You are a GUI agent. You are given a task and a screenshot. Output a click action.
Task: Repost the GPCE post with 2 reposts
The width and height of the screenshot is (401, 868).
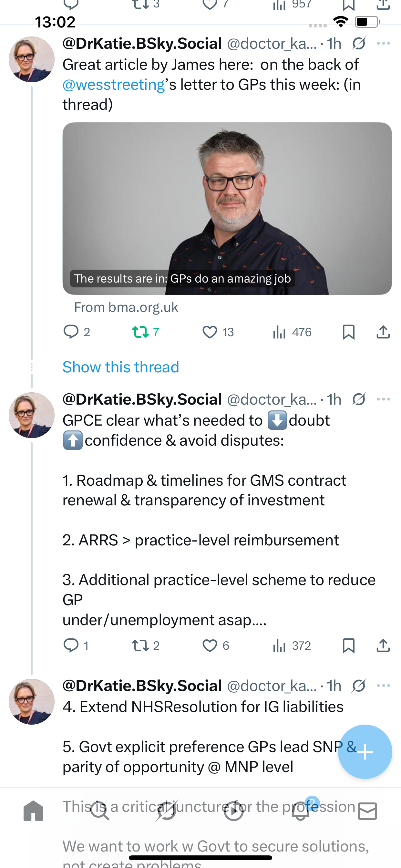[140, 645]
